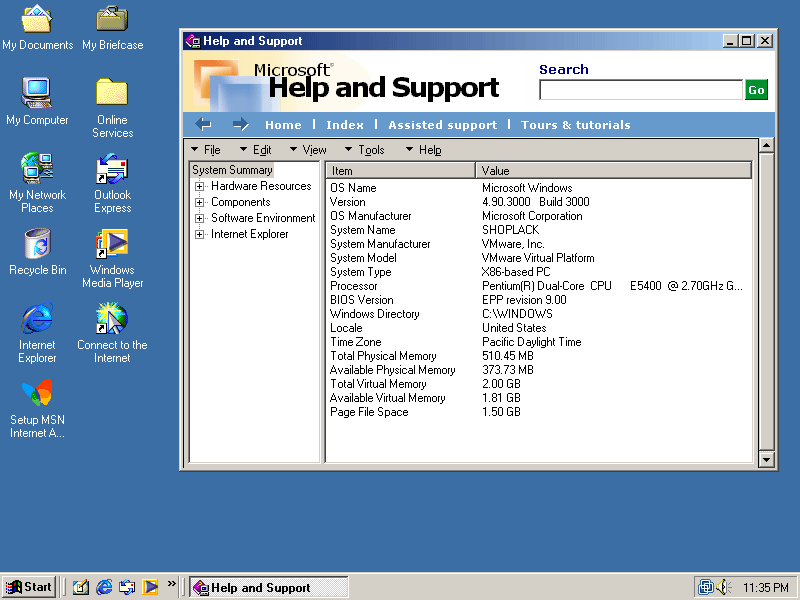Click the Search input field
This screenshot has width=800, height=600.
click(641, 90)
